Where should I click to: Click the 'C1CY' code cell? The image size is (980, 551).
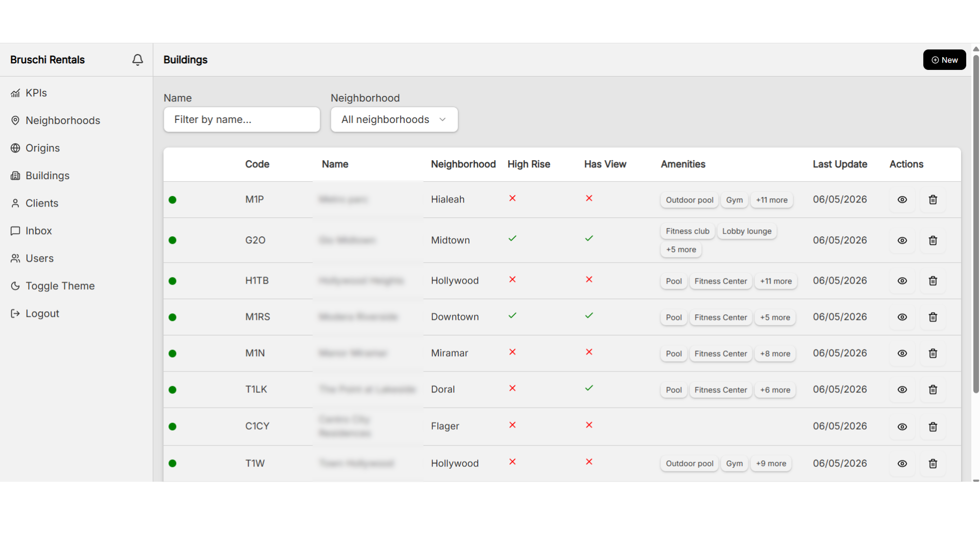point(257,426)
